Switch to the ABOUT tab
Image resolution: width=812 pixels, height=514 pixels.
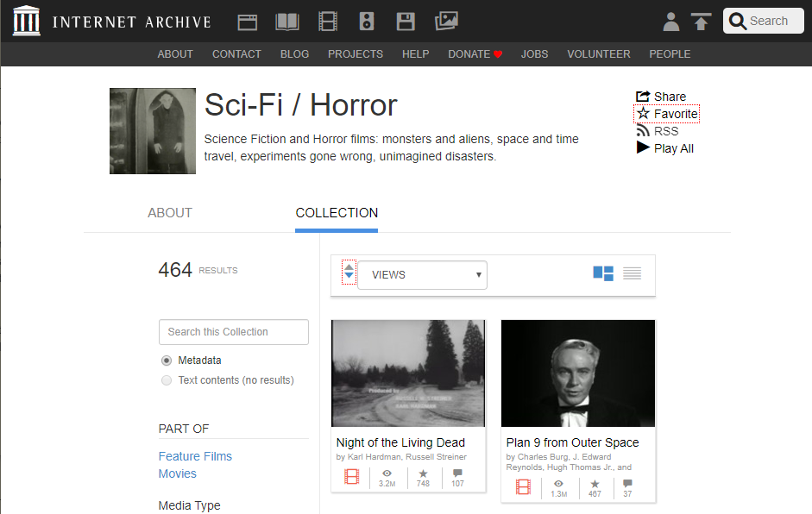pos(170,213)
